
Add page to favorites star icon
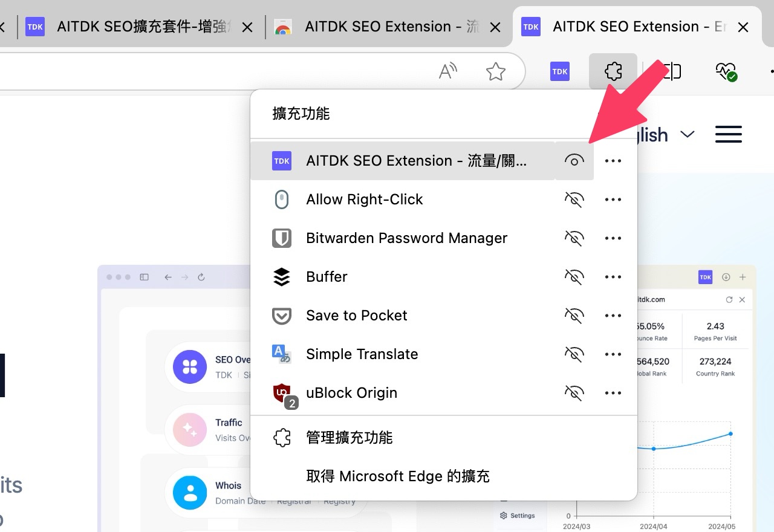[x=496, y=71]
